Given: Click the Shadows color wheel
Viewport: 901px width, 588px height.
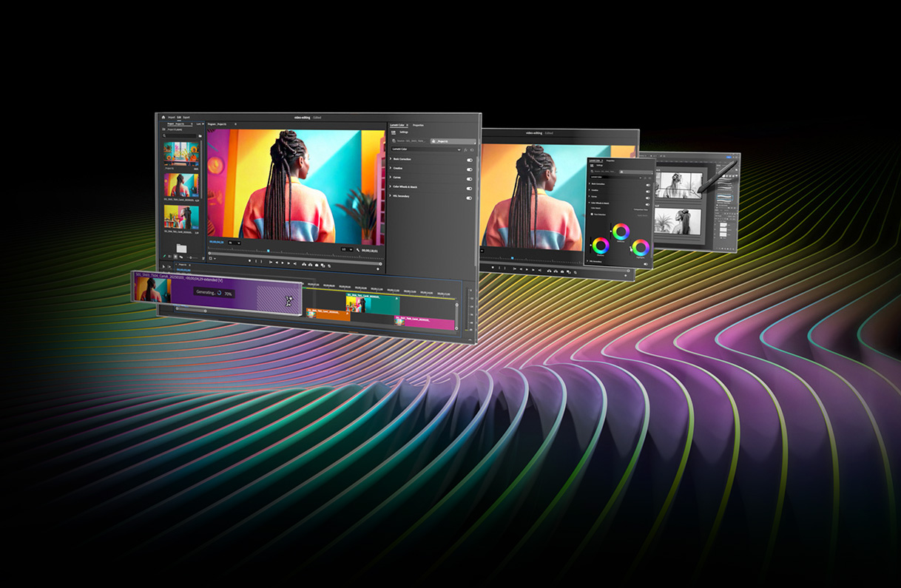Looking at the screenshot, I should 601,245.
